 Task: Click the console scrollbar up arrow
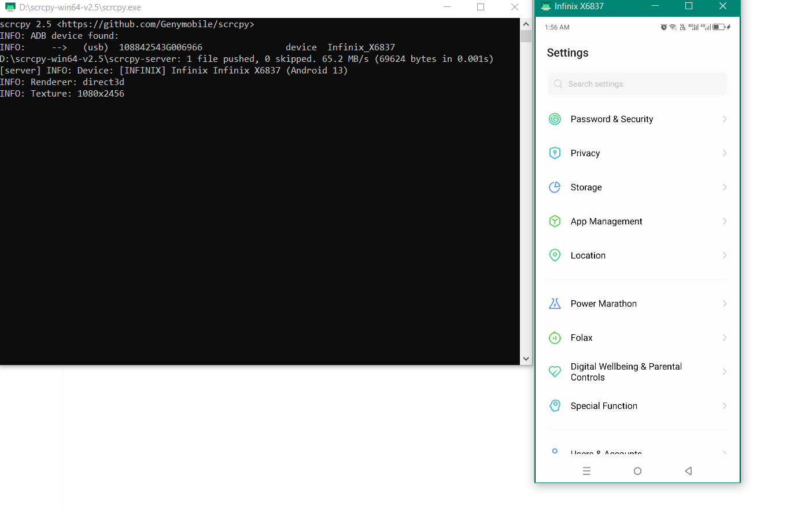tap(526, 24)
